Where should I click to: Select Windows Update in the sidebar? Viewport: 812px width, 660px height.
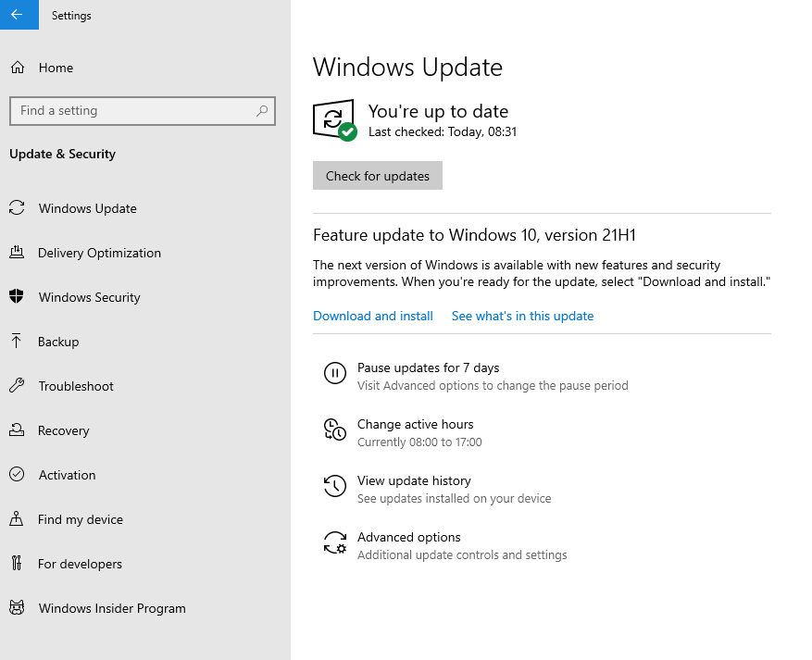coord(86,207)
